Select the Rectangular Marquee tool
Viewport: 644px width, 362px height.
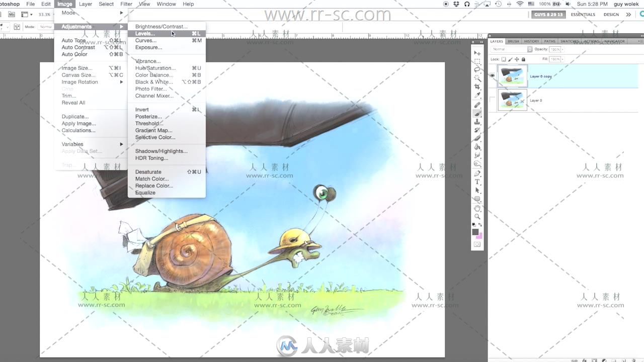tap(477, 61)
